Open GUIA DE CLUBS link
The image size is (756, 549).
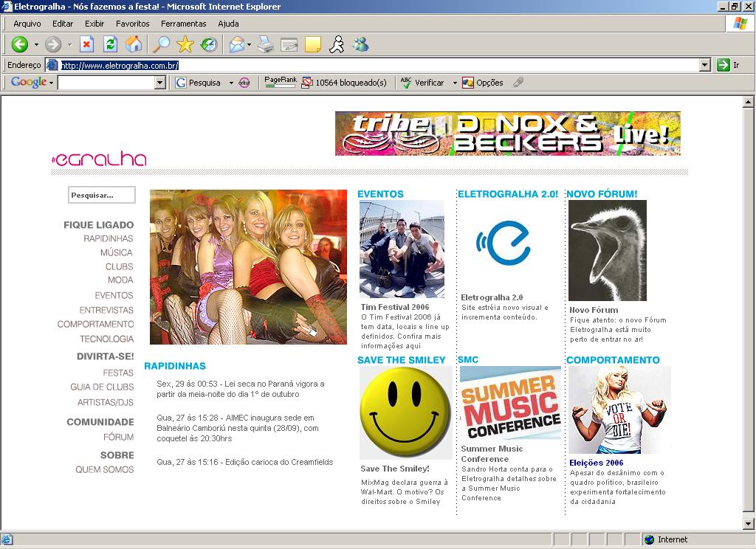[102, 387]
